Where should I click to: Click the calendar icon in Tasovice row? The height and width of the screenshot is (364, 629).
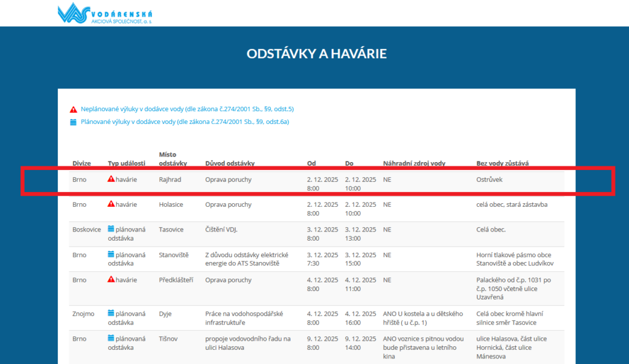coord(111,229)
